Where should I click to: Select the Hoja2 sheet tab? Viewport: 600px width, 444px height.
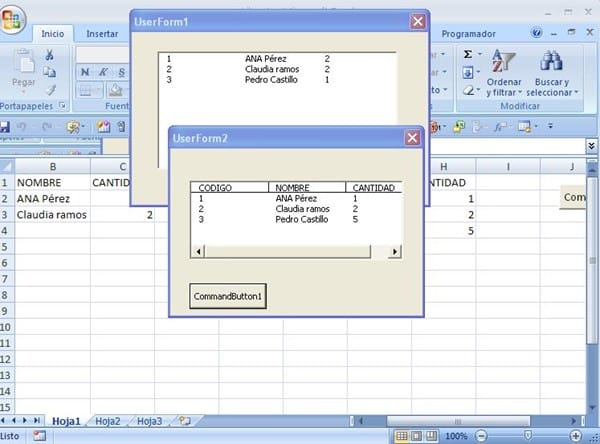point(108,421)
